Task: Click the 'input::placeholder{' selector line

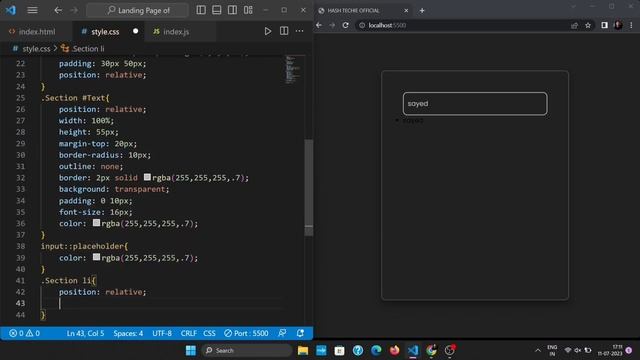Action: (84, 246)
